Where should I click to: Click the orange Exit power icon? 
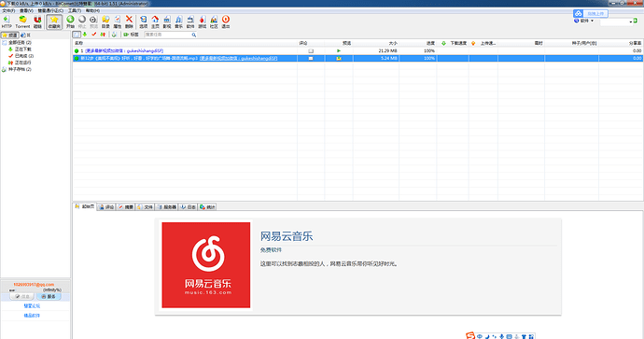226,21
